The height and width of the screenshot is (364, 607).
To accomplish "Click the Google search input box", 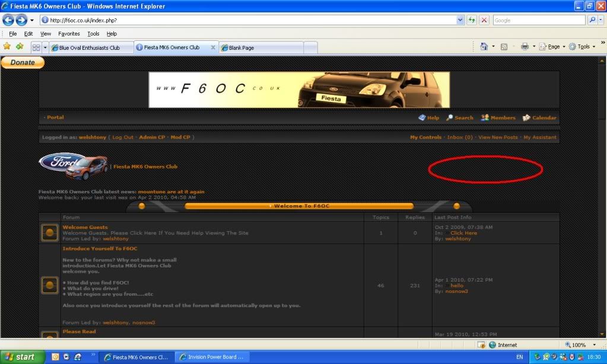I will (x=538, y=20).
